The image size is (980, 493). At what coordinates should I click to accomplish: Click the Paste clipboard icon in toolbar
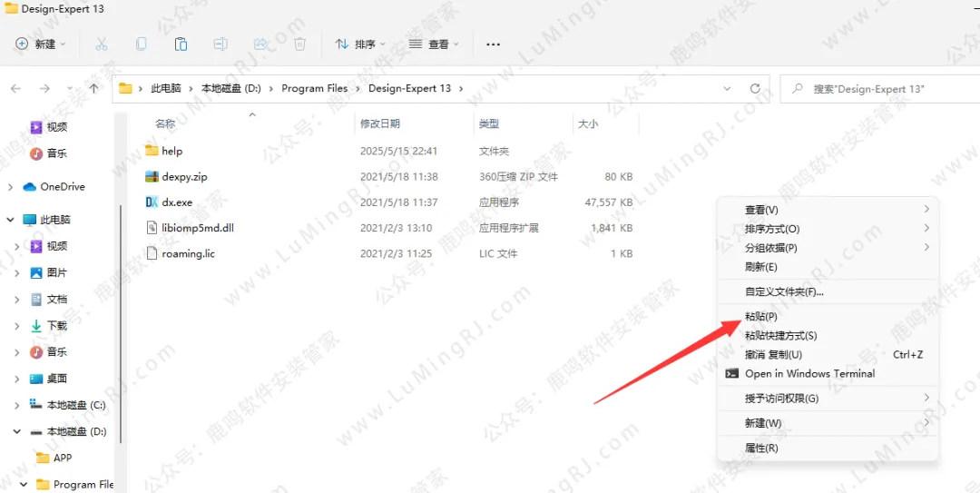point(181,44)
